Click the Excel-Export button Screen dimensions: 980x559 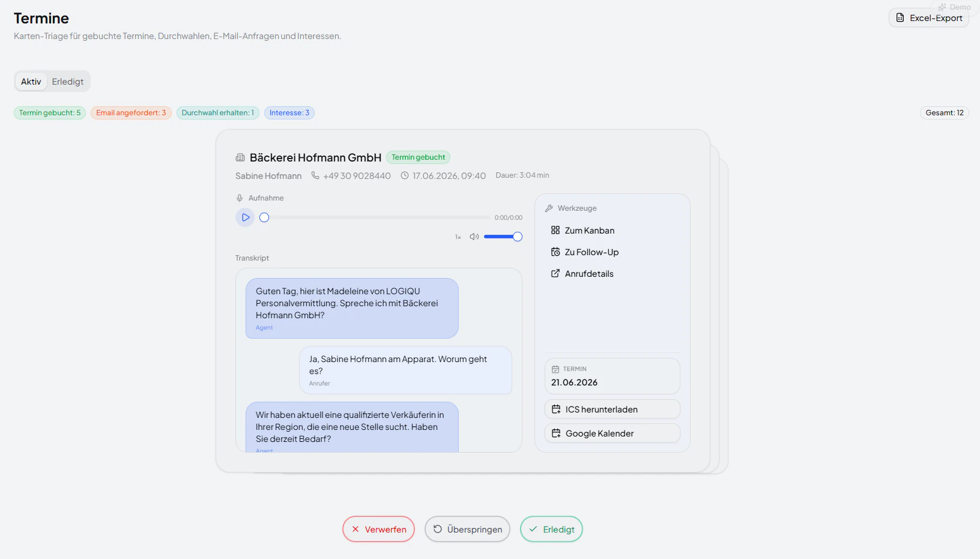[x=929, y=18]
